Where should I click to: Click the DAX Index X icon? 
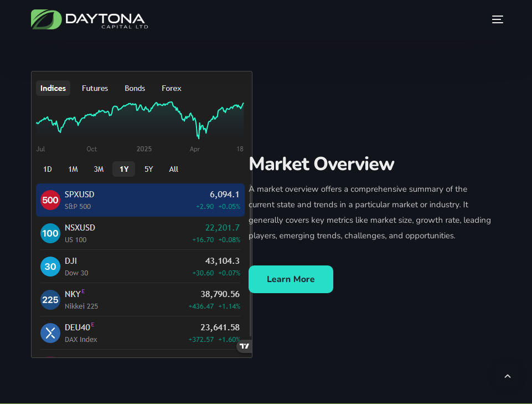pyautogui.click(x=50, y=333)
